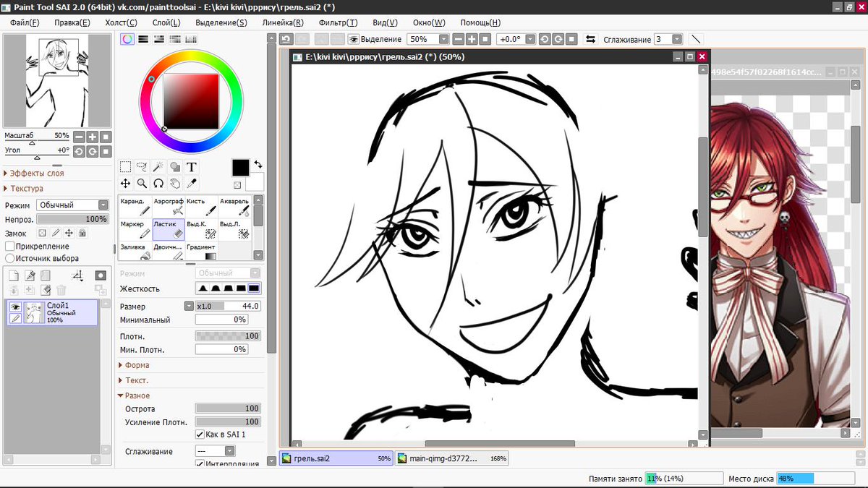Screen dimensions: 868x488
Task: Clear the layer with eraser-page icon
Action: coord(46,290)
